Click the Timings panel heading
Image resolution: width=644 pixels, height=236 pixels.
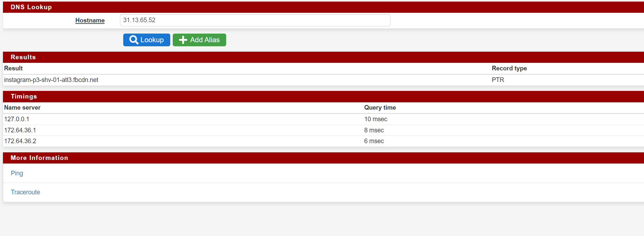tap(24, 96)
